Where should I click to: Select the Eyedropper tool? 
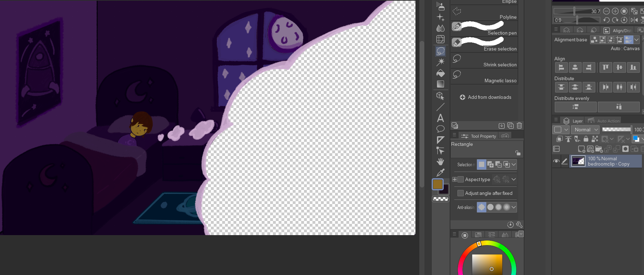[x=441, y=173]
